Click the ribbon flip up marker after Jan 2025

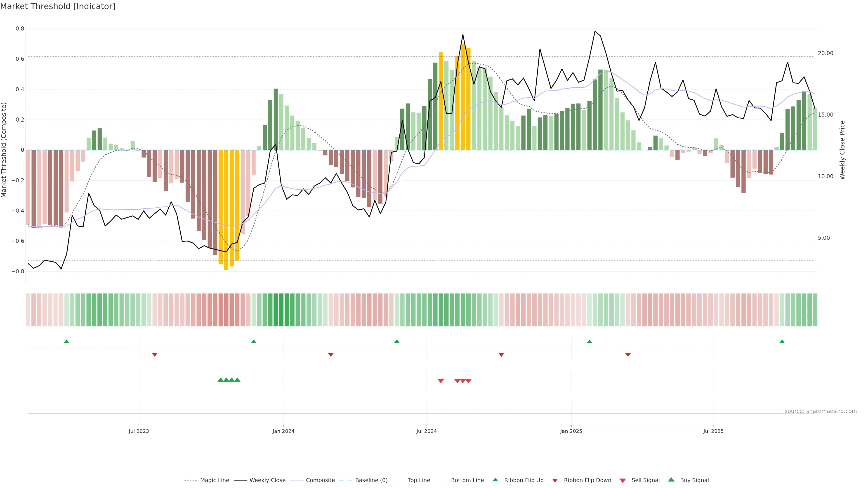point(589,342)
